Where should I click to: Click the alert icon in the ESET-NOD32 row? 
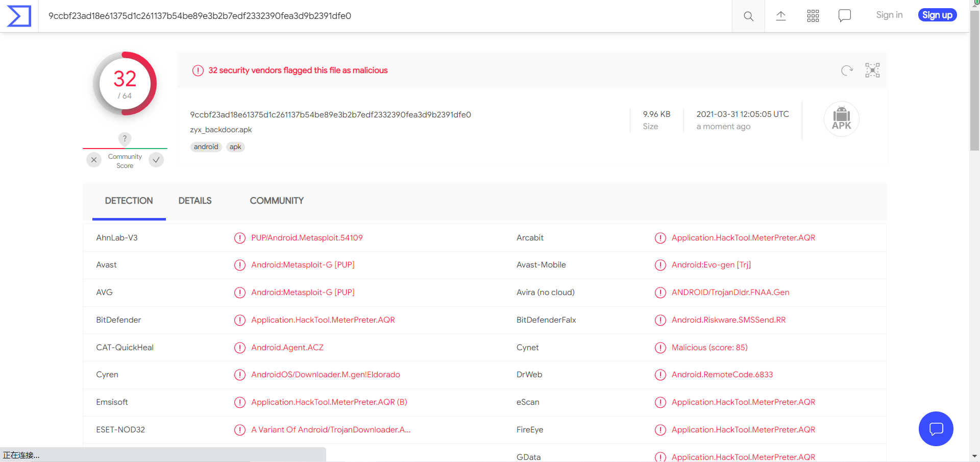pyautogui.click(x=240, y=430)
